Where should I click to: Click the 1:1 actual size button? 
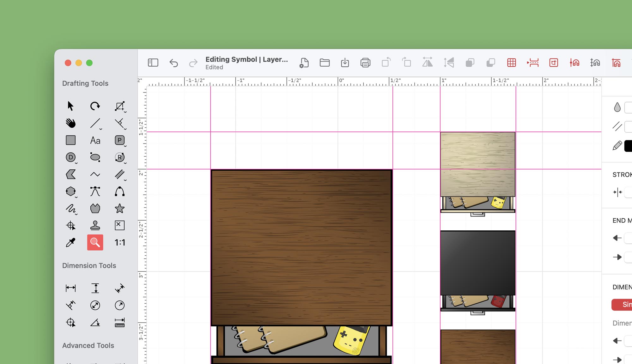[x=119, y=242]
